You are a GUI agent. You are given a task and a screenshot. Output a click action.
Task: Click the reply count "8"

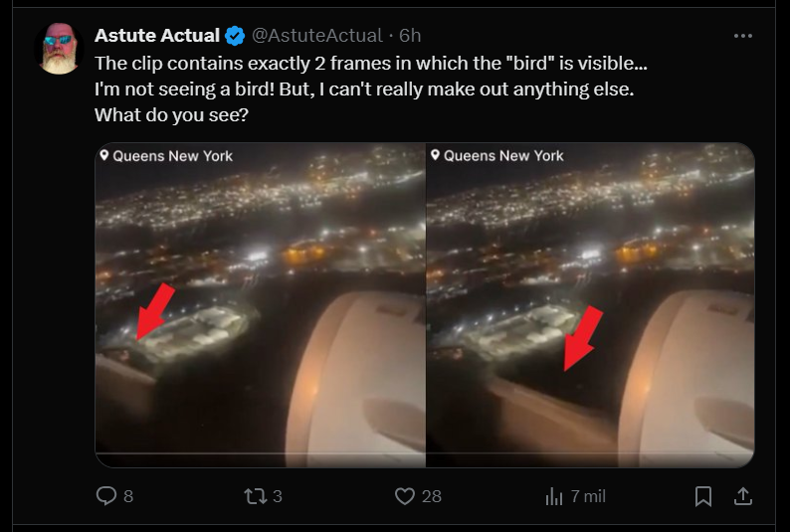(128, 496)
